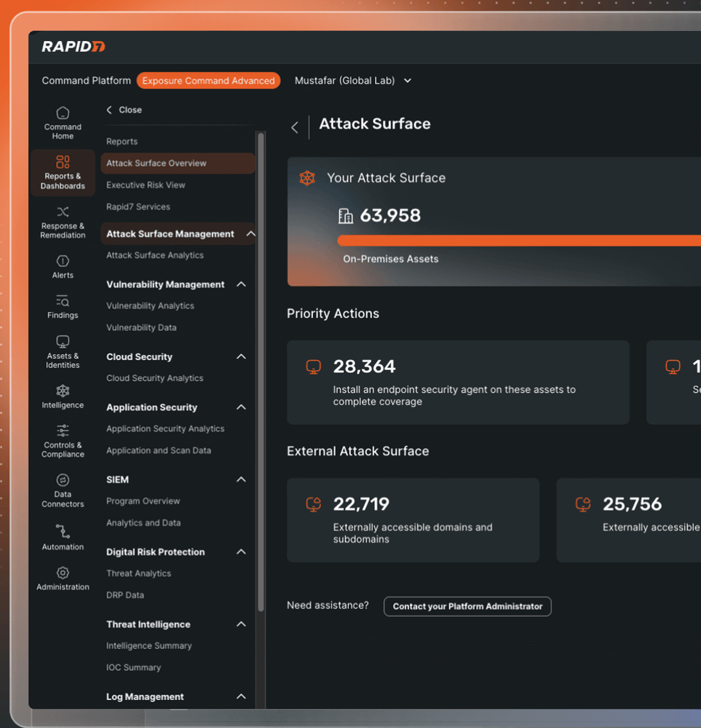Open Response & Remediation section
This screenshot has height=728, width=701.
[x=63, y=222]
